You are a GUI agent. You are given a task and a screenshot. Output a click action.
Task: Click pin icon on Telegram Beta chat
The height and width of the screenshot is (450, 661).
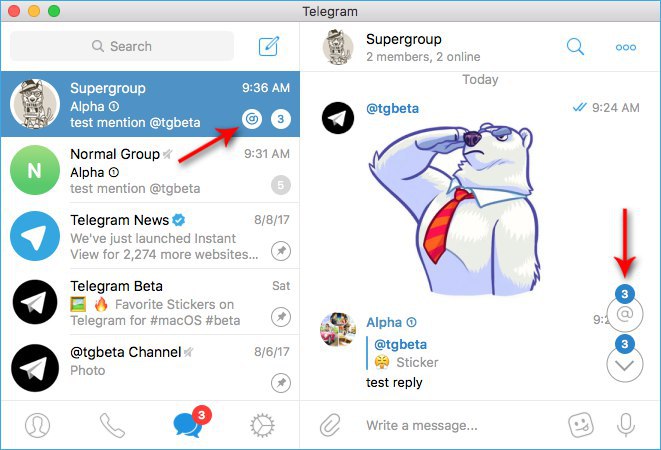[x=281, y=317]
